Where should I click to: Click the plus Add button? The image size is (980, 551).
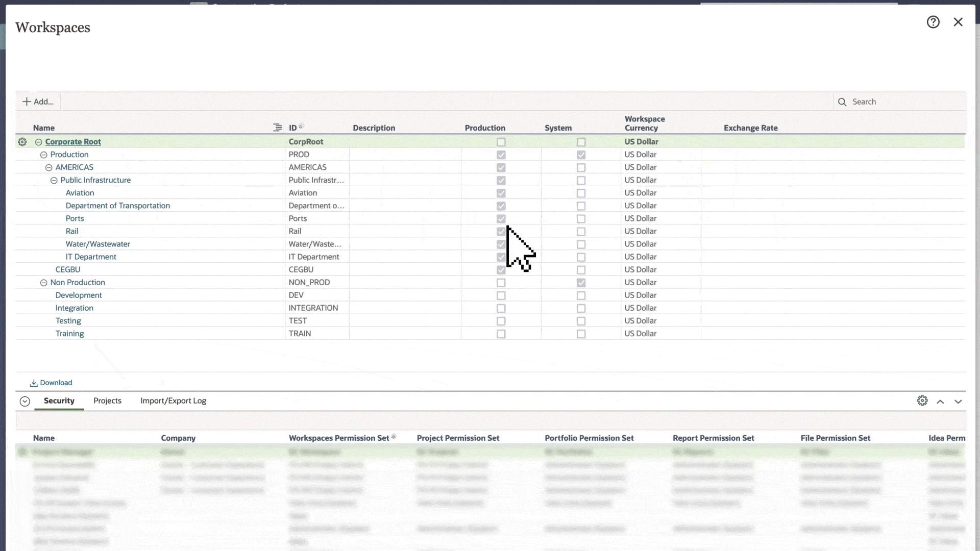(x=38, y=102)
